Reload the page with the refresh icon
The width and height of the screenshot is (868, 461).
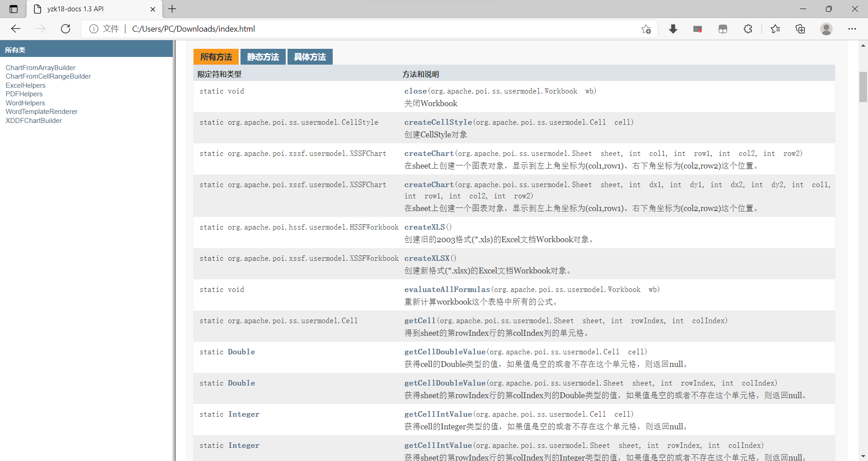coord(66,29)
